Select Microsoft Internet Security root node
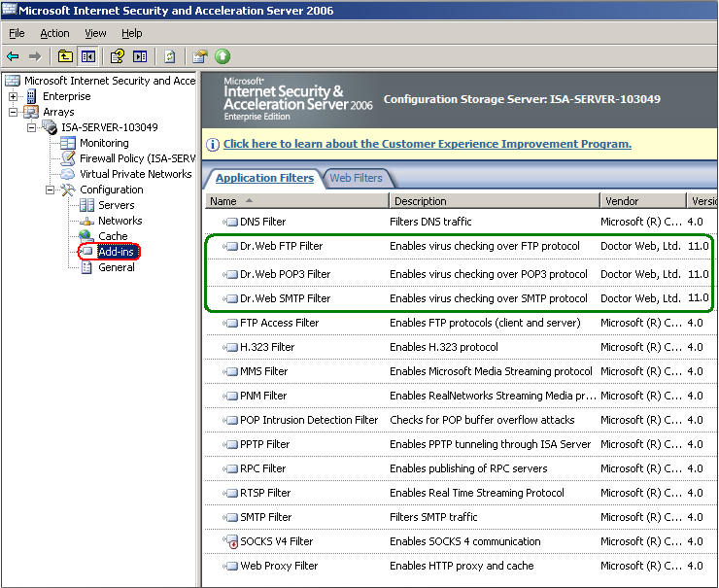 110,81
